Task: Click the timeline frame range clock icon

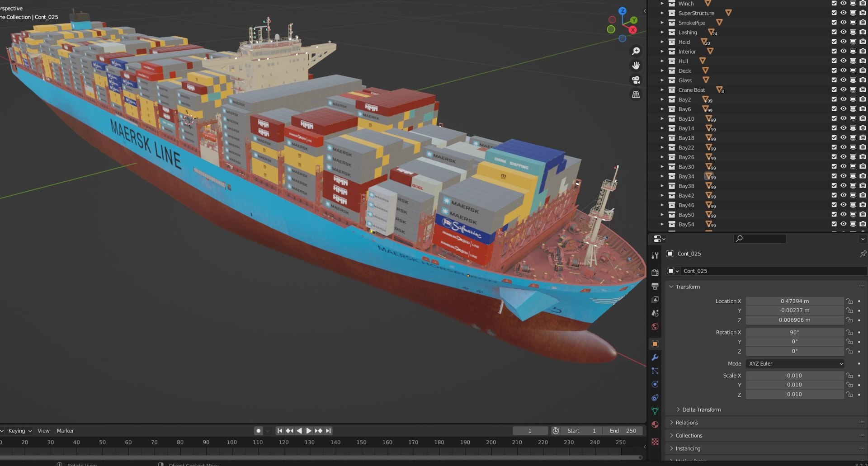Action: pos(556,431)
